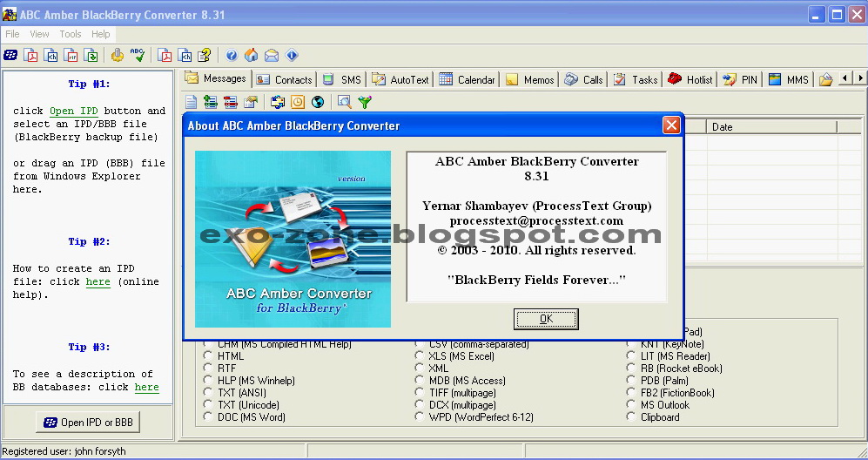The height and width of the screenshot is (460, 868).
Task: Click the blue arrows swap icon in the messages toolbar
Action: [x=278, y=102]
